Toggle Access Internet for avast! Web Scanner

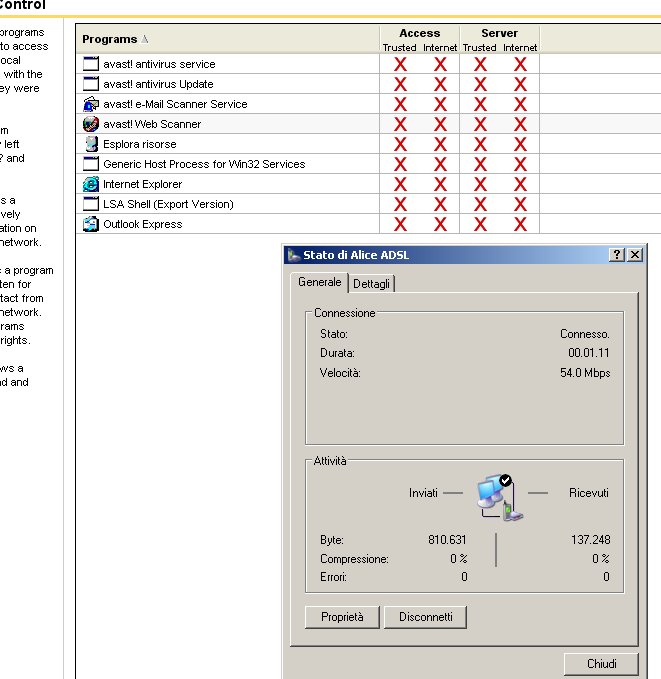pos(440,124)
